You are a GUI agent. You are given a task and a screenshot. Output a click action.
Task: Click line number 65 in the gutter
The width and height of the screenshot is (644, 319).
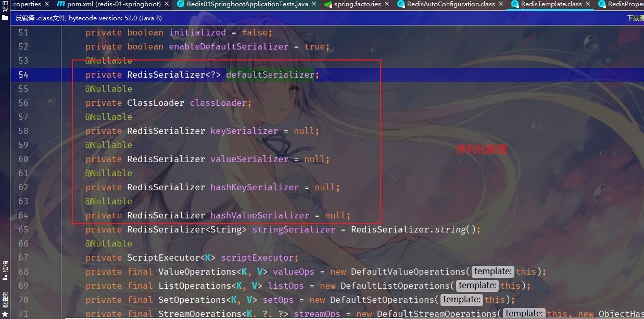click(23, 229)
